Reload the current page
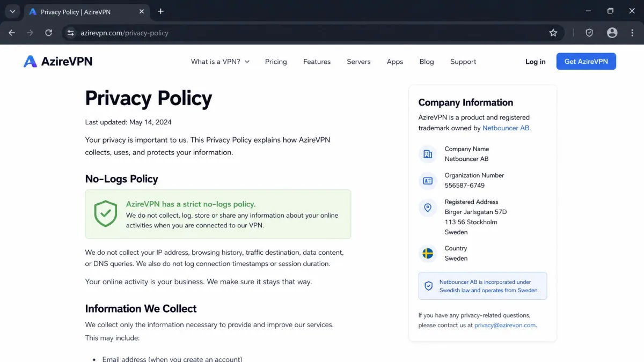 tap(48, 33)
